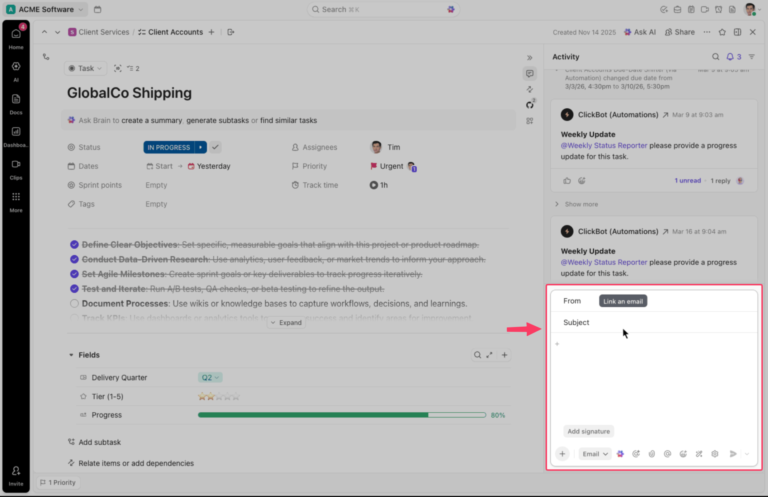Click the Invite people icon
Image resolution: width=768 pixels, height=497 pixels.
tap(16, 475)
